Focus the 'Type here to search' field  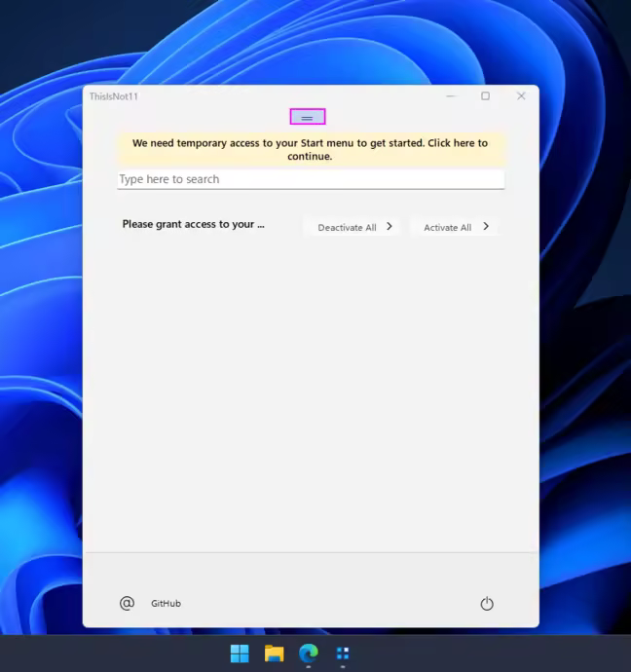pos(311,179)
